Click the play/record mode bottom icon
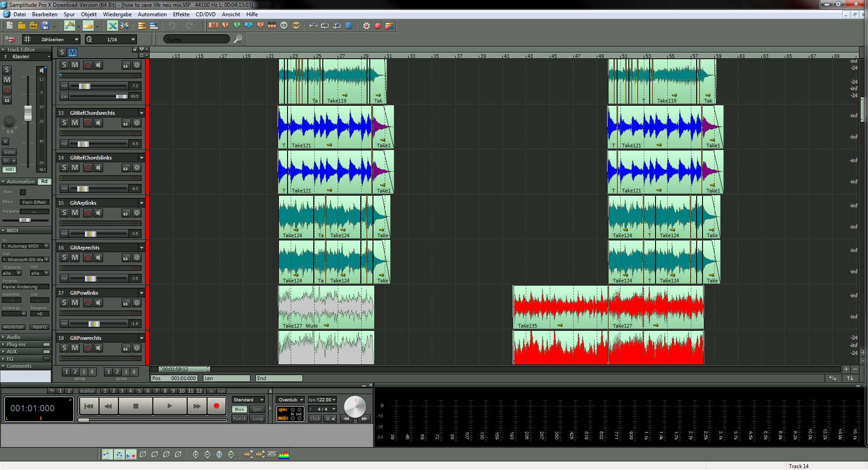 click(x=131, y=455)
